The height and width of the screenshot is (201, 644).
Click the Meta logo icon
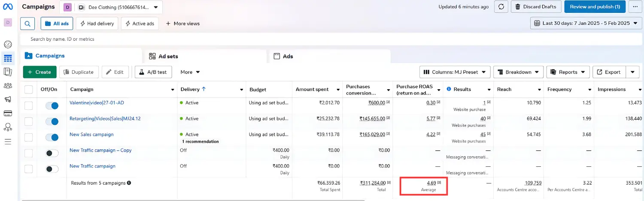(8, 7)
